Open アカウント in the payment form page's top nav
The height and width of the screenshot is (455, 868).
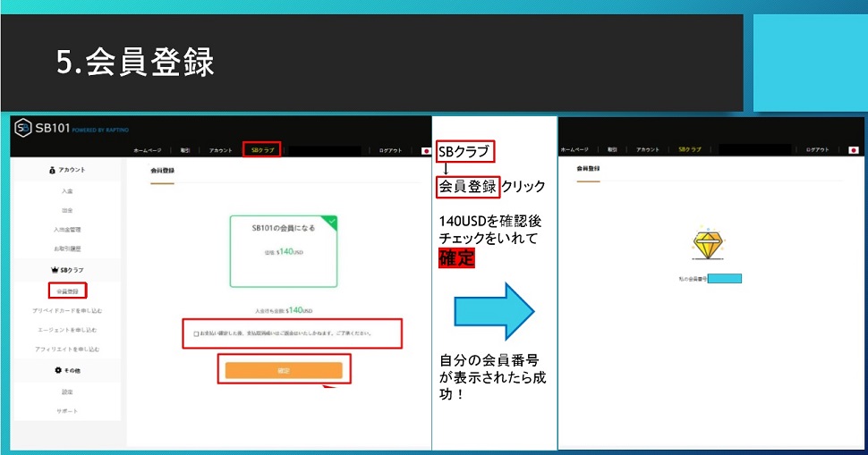pos(220,150)
